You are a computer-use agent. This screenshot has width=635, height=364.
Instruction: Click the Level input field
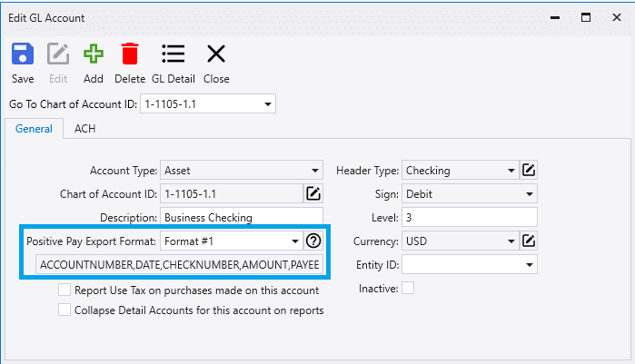click(470, 217)
